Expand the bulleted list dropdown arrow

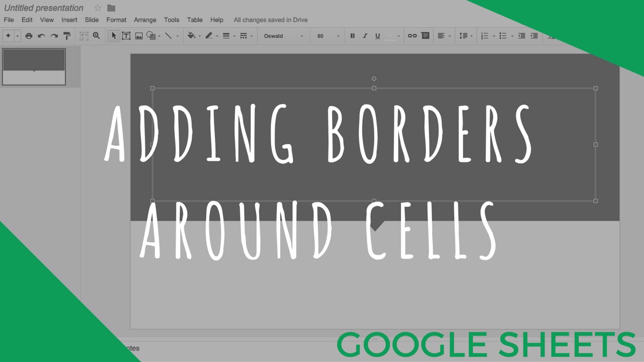point(512,36)
